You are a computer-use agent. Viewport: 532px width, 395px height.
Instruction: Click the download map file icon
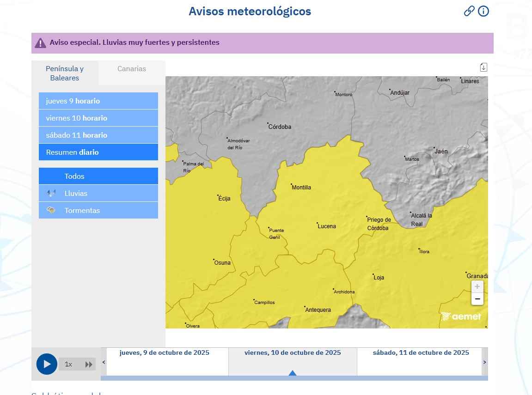point(483,67)
